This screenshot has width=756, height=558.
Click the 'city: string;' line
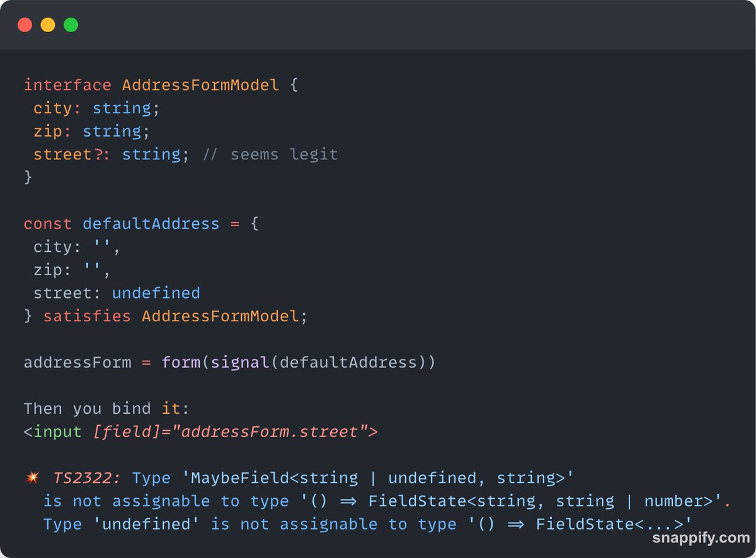97,108
